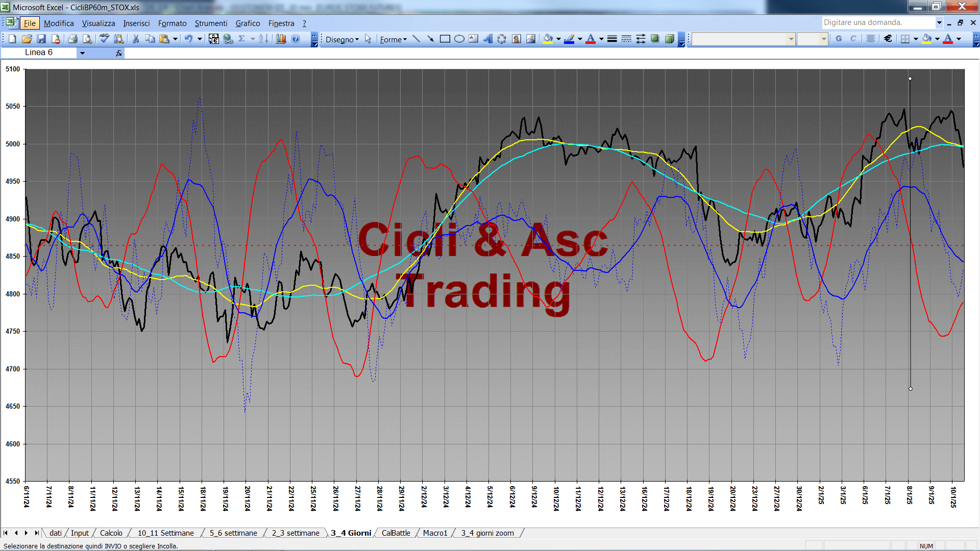Expand the Name Box dropdown arrow
980x551 pixels.
click(82, 53)
